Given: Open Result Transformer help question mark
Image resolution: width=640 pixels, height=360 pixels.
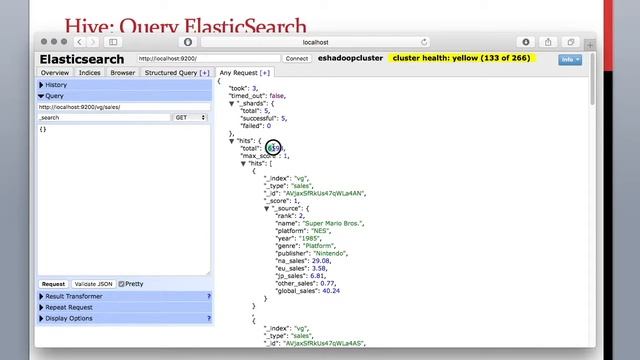Looking at the screenshot, I should (209, 296).
